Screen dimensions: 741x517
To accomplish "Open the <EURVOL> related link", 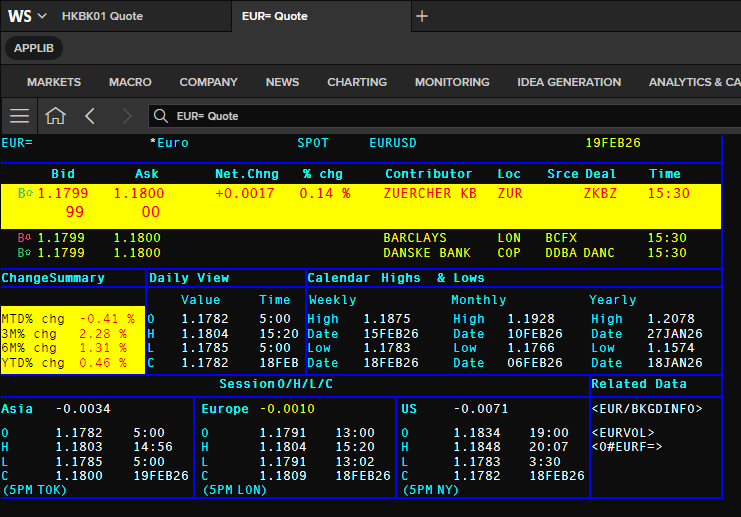I will point(623,432).
